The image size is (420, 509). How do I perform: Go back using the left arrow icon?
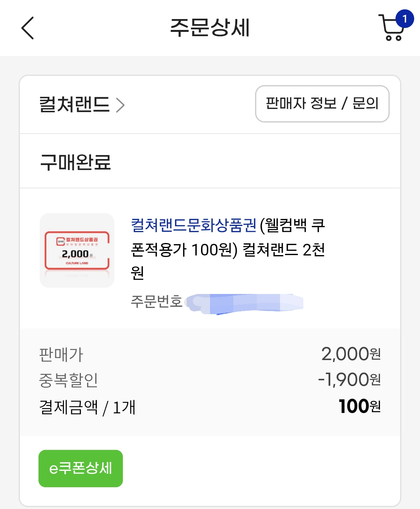28,28
